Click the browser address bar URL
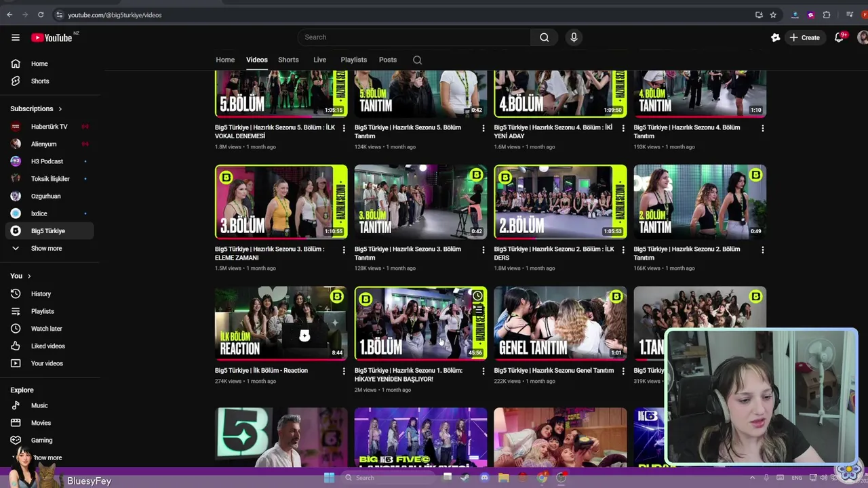This screenshot has width=868, height=488. pyautogui.click(x=115, y=15)
